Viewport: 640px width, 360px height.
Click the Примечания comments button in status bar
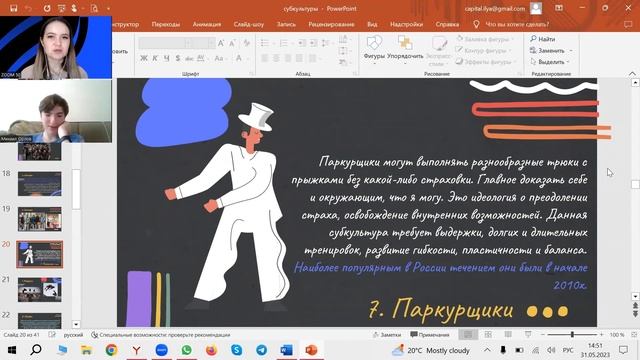click(x=430, y=335)
